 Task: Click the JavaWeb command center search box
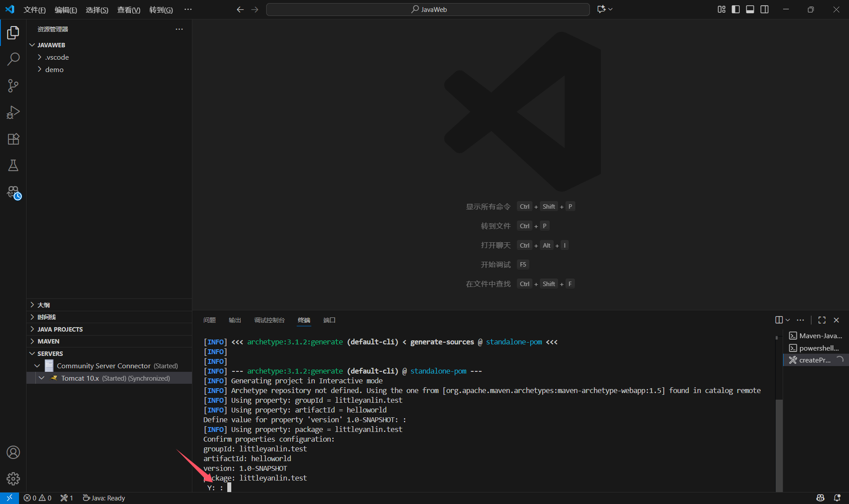tap(428, 9)
